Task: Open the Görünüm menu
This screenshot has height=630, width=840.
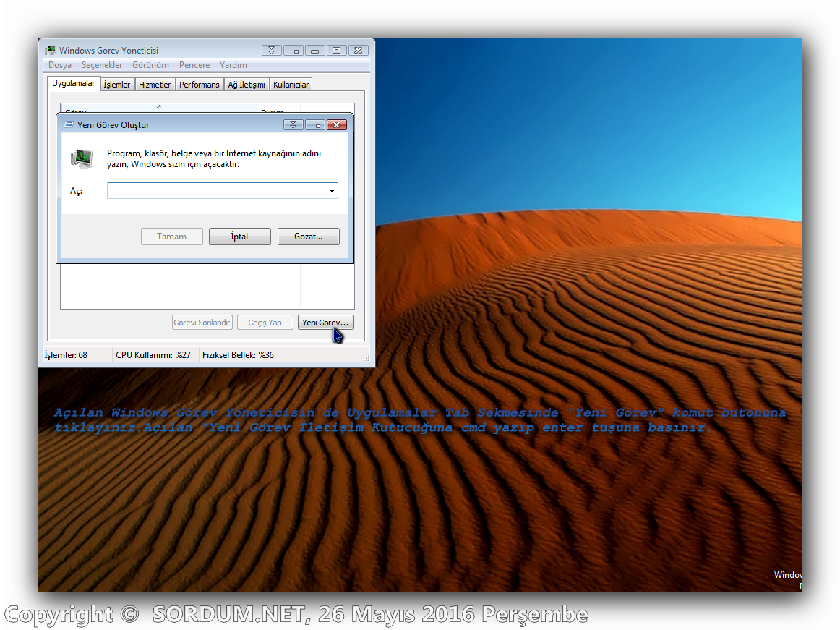Action: (x=150, y=65)
